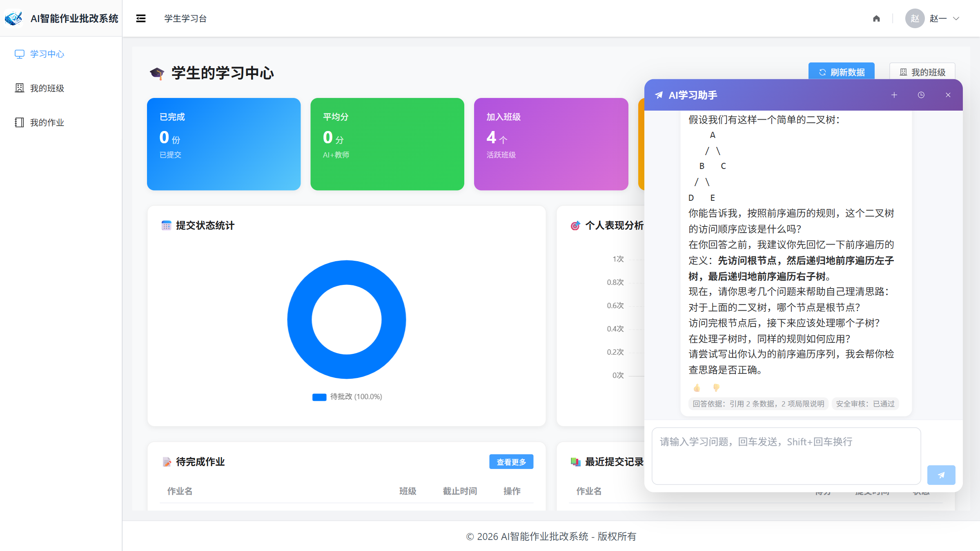Click the 0.6次 axis label in the chart
The width and height of the screenshot is (980, 551).
615,305
